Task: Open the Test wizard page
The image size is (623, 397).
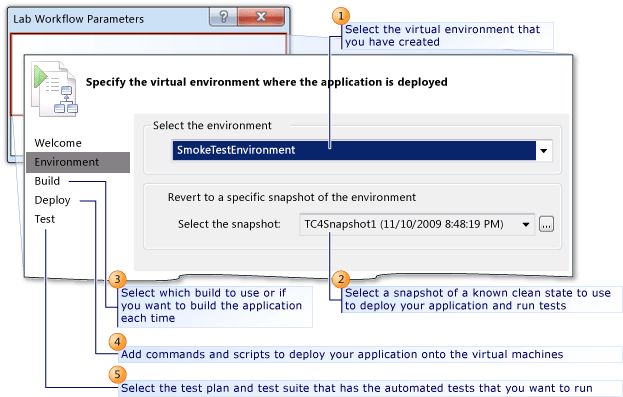Action: [44, 219]
